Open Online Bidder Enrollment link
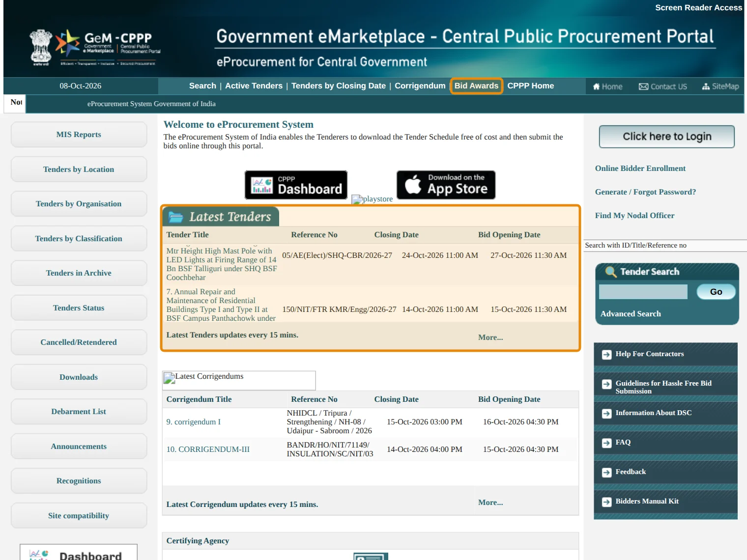747x560 pixels. pyautogui.click(x=640, y=168)
